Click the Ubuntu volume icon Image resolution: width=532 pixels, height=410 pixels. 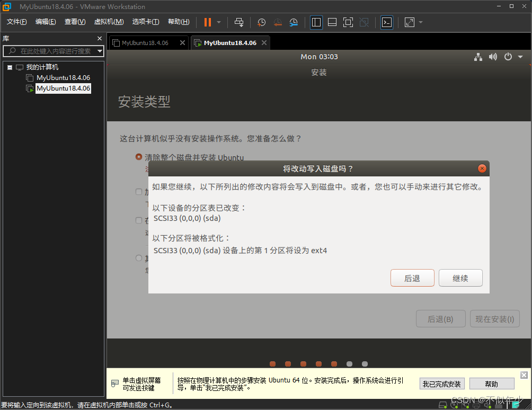click(x=493, y=57)
